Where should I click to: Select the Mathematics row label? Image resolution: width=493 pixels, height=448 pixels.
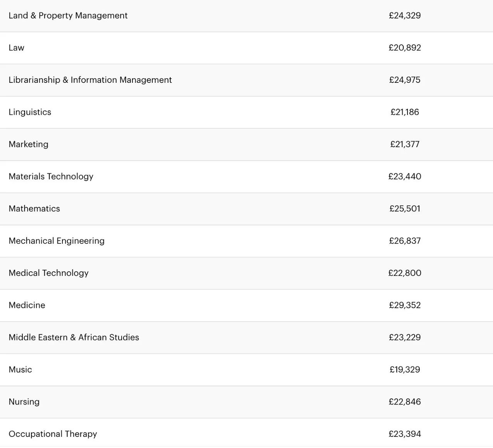(x=34, y=208)
